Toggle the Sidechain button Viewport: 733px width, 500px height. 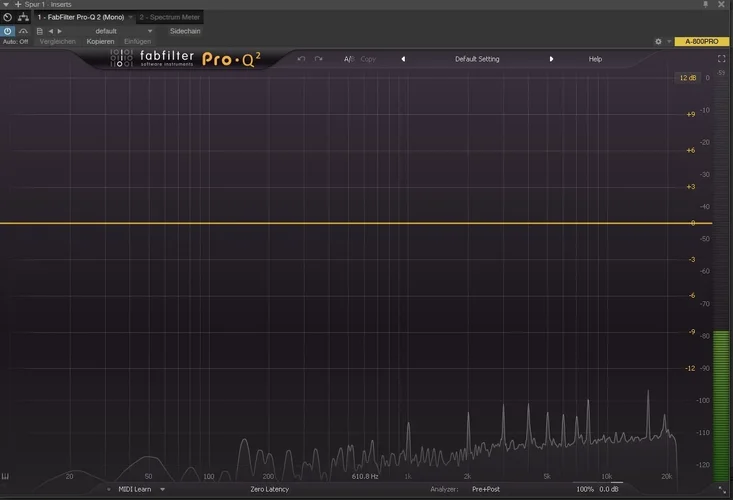[185, 31]
